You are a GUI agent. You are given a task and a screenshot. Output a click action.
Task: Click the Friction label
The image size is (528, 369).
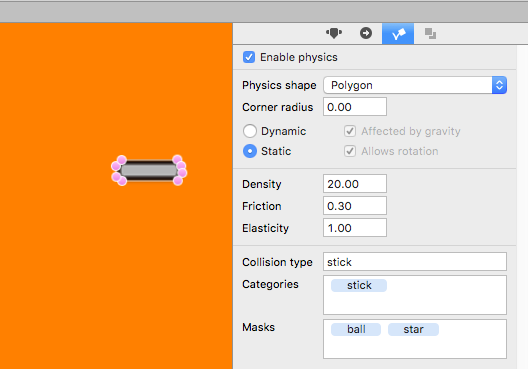(x=262, y=206)
